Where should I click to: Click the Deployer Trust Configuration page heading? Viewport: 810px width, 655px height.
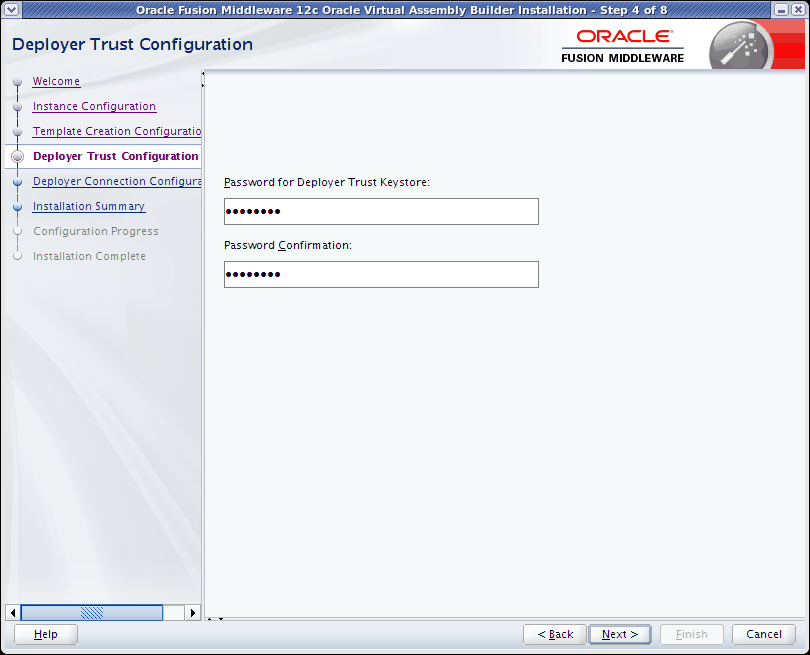pos(132,44)
